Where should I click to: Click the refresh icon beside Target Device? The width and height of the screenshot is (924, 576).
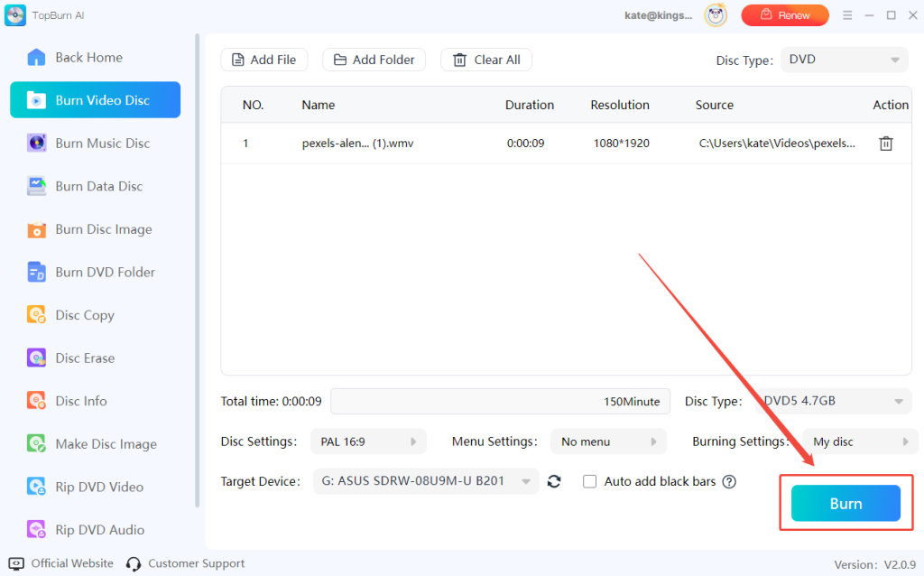(554, 481)
